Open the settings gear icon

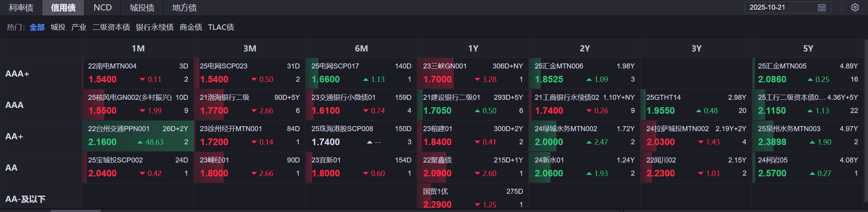tap(855, 8)
